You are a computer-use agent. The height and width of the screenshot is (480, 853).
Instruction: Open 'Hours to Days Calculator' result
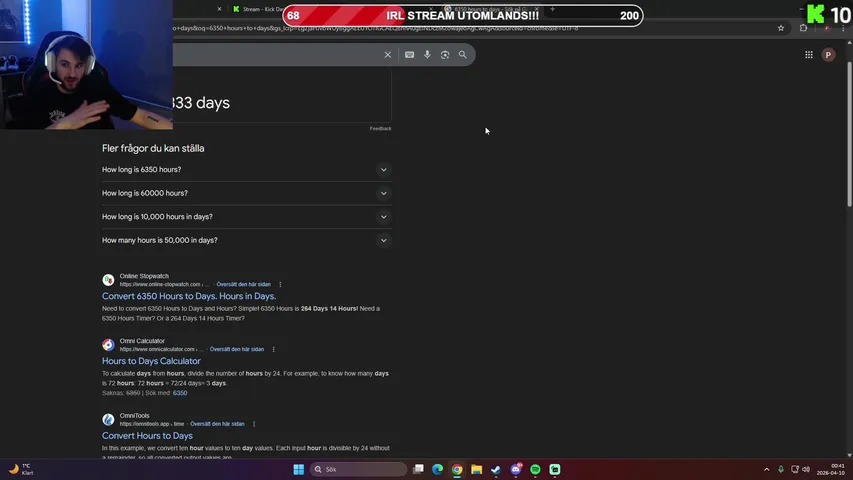coord(151,361)
